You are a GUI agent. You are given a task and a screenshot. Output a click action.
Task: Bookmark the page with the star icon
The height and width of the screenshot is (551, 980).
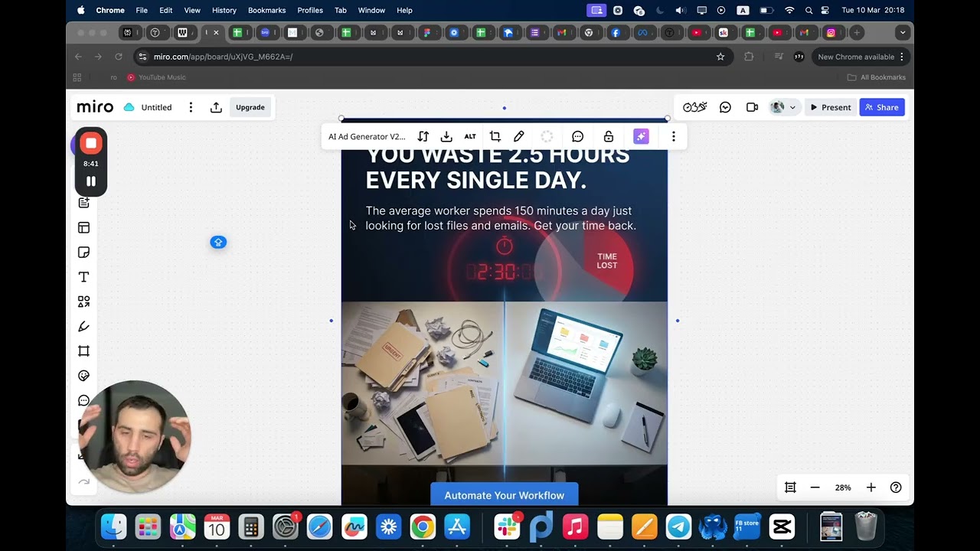pos(720,57)
